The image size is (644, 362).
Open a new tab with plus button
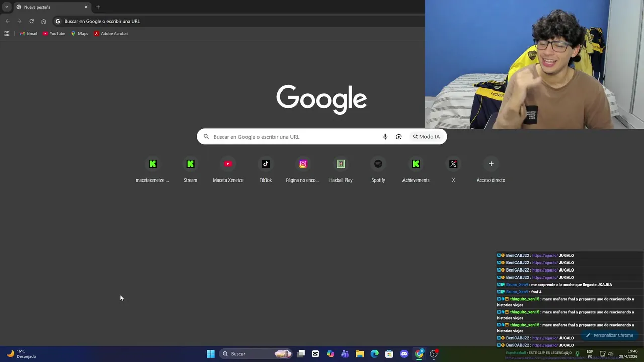click(x=98, y=7)
